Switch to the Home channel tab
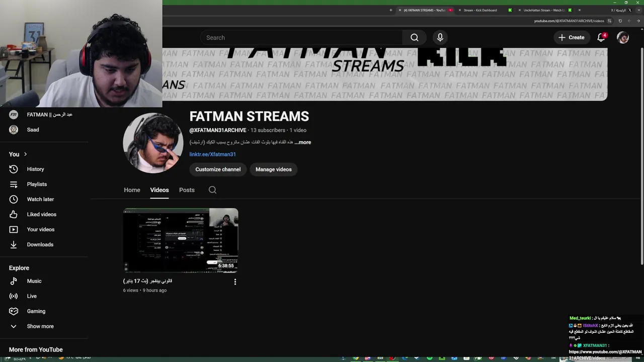 [x=132, y=190]
